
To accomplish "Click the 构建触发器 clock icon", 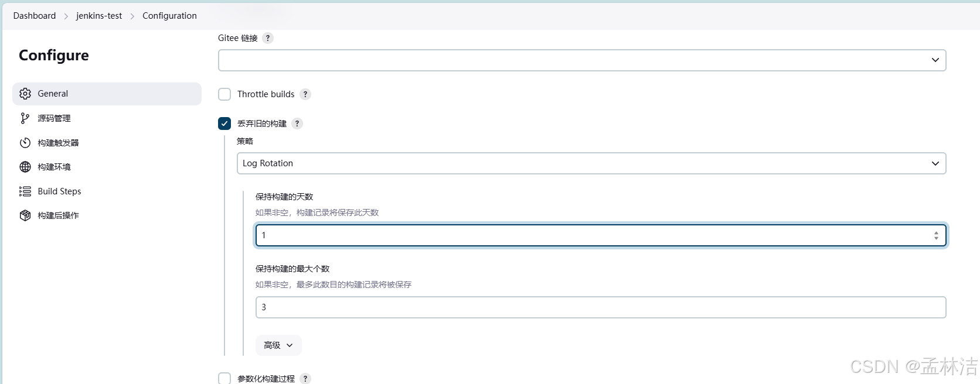I will pyautogui.click(x=25, y=143).
